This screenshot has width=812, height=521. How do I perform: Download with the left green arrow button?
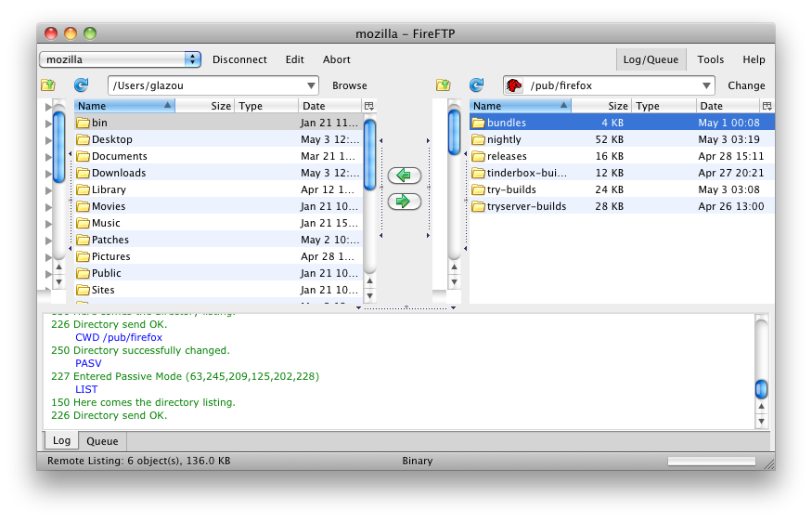(405, 176)
